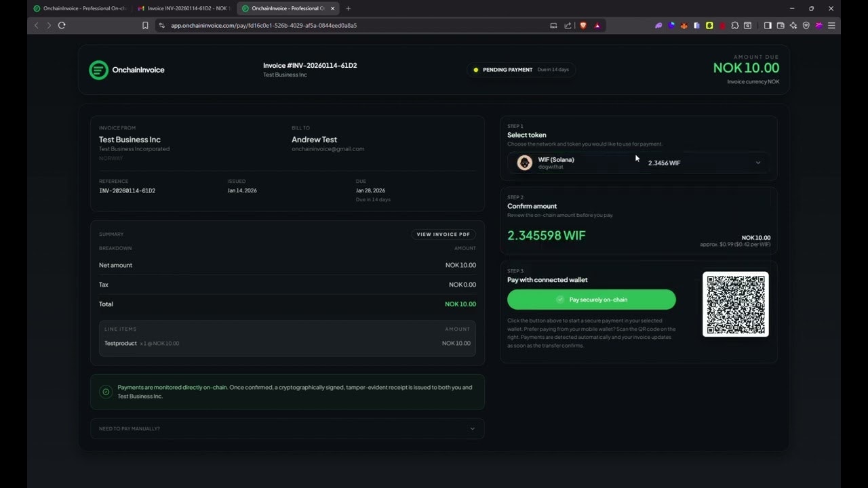This screenshot has height=488, width=868.
Task: Click the OnchainInvoice green logo icon
Action: [98, 70]
